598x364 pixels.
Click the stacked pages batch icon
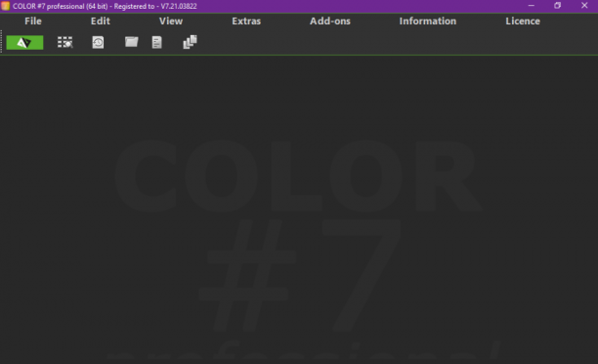click(190, 42)
